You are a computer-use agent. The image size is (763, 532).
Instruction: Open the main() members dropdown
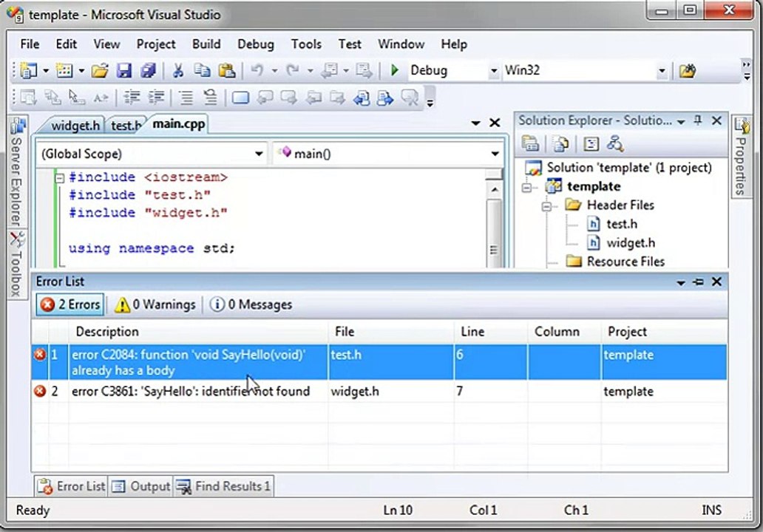pyautogui.click(x=495, y=154)
